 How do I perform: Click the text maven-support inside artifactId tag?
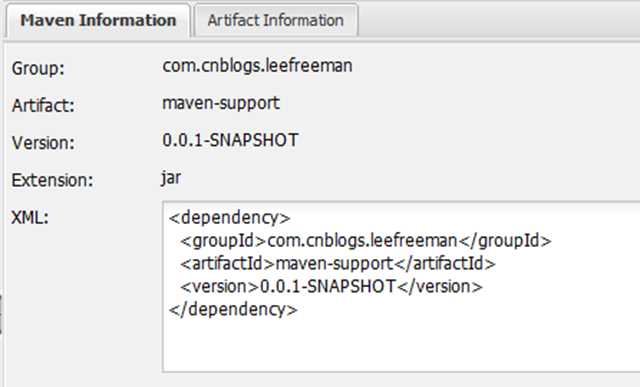click(334, 264)
